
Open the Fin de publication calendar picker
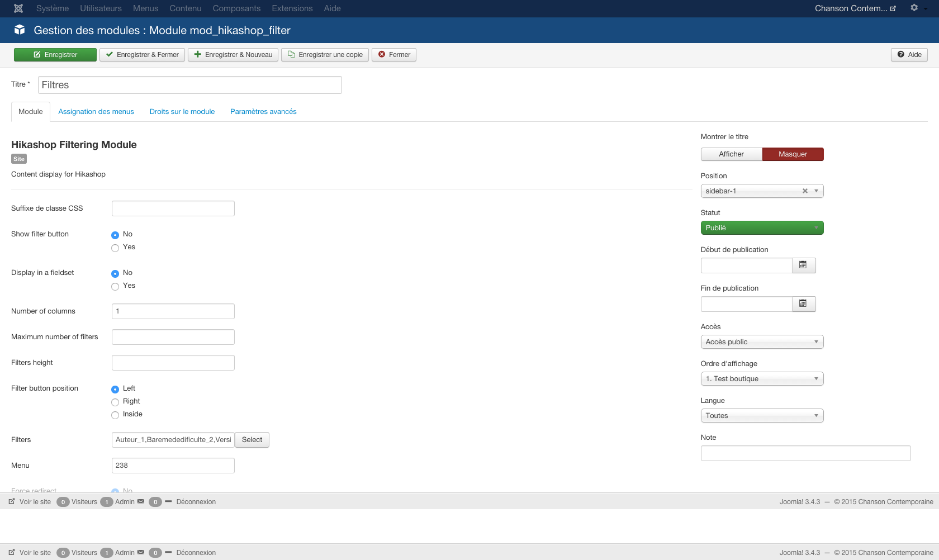coord(804,304)
